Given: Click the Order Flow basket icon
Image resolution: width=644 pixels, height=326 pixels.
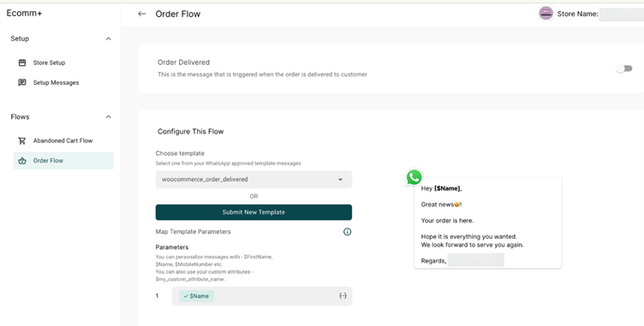Looking at the screenshot, I should click(x=22, y=161).
